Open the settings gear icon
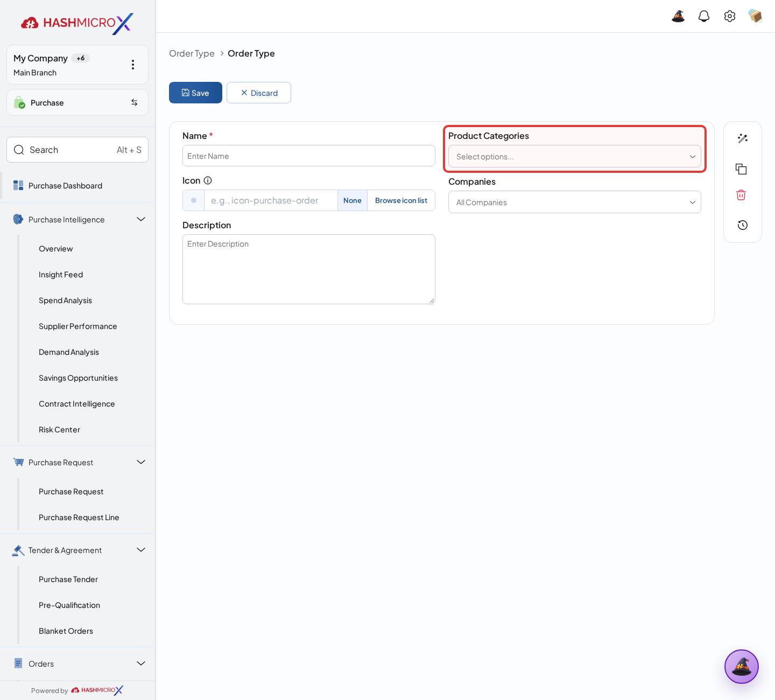The height and width of the screenshot is (700, 775). click(x=730, y=16)
